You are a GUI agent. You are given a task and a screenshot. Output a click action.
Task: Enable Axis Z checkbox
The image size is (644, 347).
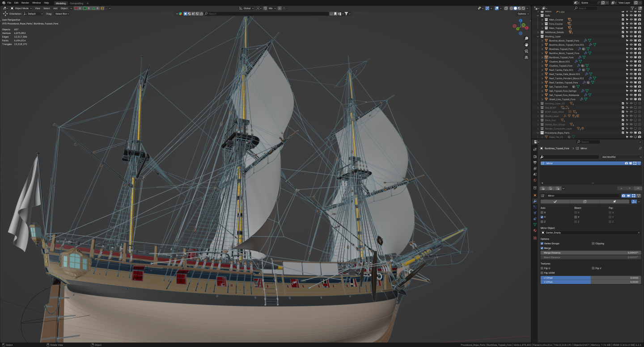click(x=542, y=222)
